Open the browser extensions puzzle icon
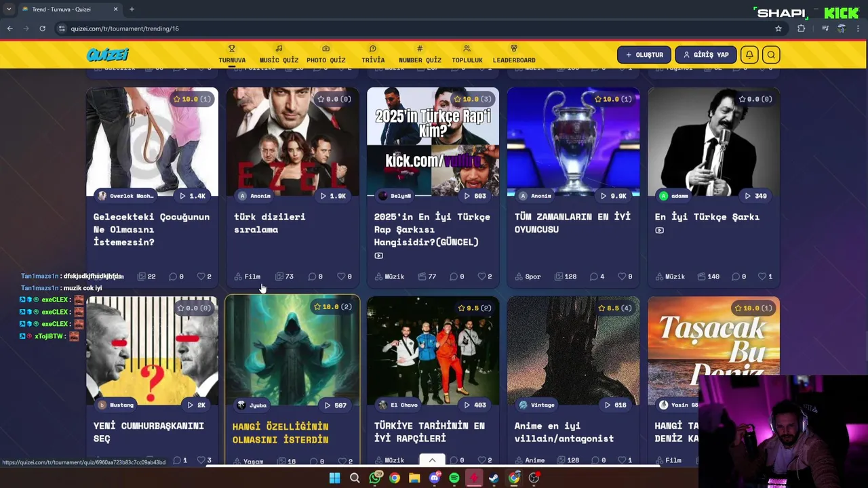This screenshot has width=868, height=488. tap(802, 28)
